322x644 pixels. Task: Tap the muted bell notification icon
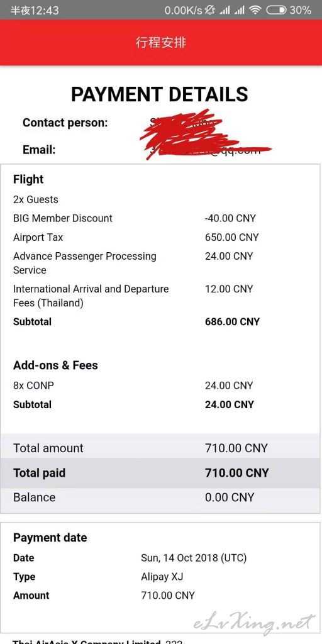211,10
